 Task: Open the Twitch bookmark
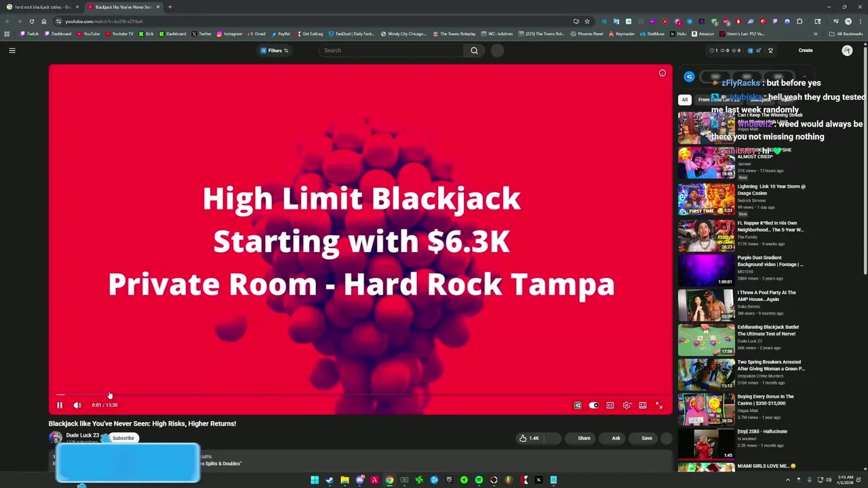[30, 34]
